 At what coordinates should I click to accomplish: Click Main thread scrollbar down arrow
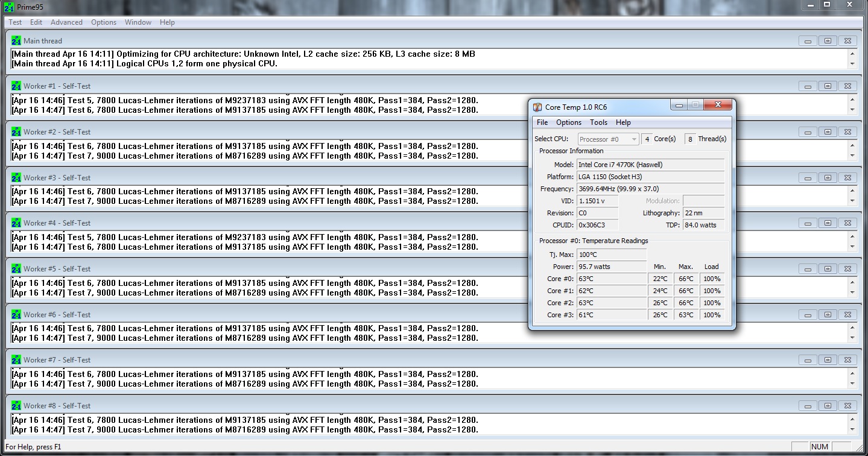click(x=852, y=63)
